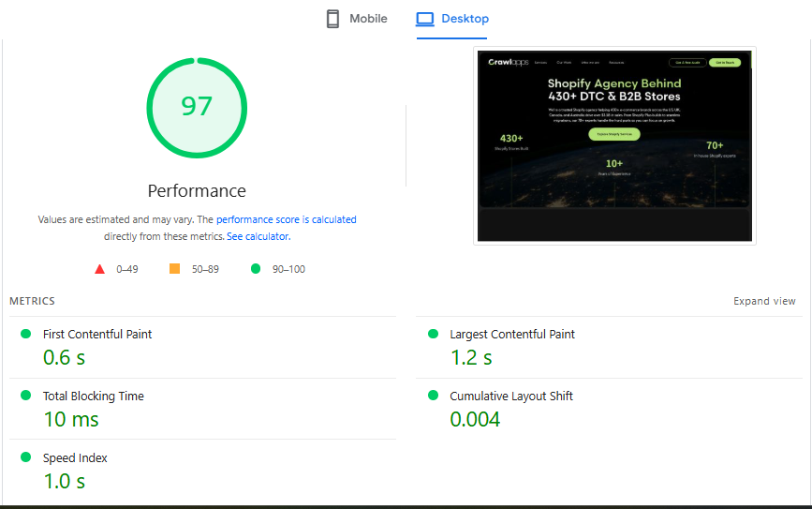Click the Cumulative Layout Shift label
The height and width of the screenshot is (509, 812).
click(511, 396)
